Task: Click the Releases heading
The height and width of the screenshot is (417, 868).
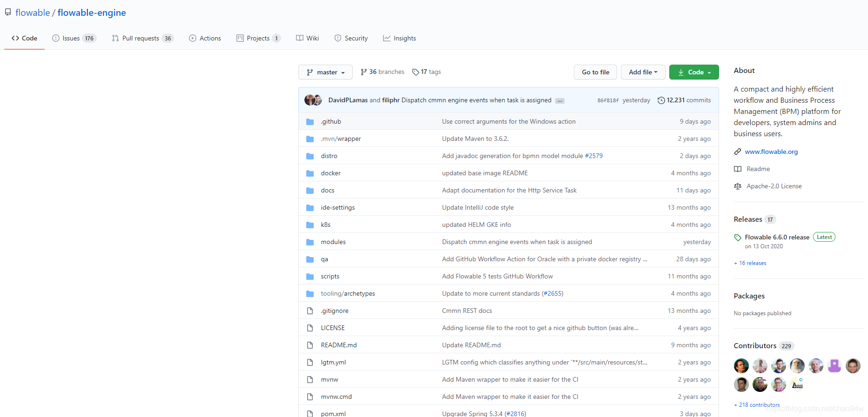Action: pos(748,219)
